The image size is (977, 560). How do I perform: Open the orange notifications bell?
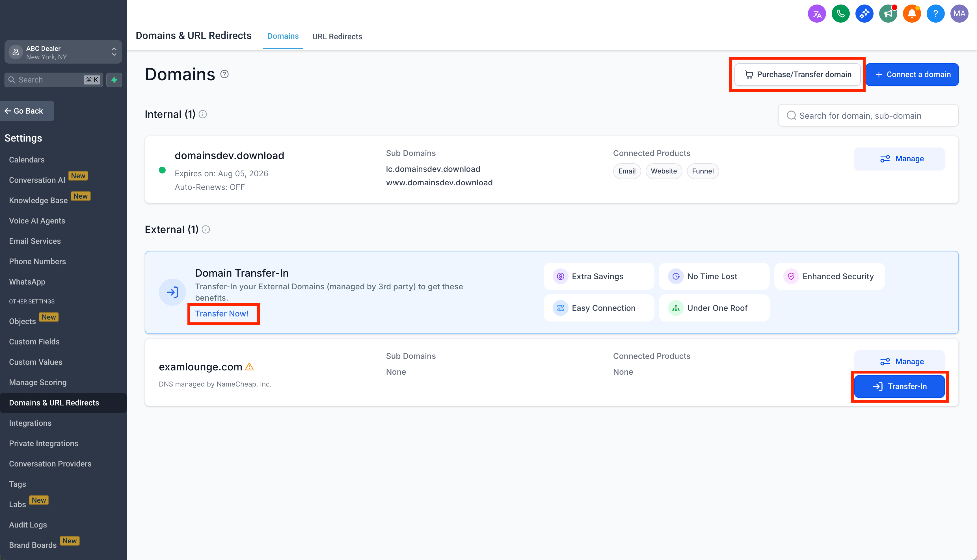click(912, 14)
